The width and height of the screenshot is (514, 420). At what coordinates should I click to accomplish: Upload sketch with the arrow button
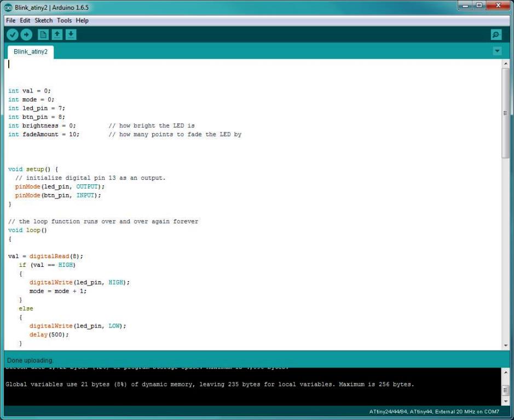26,34
